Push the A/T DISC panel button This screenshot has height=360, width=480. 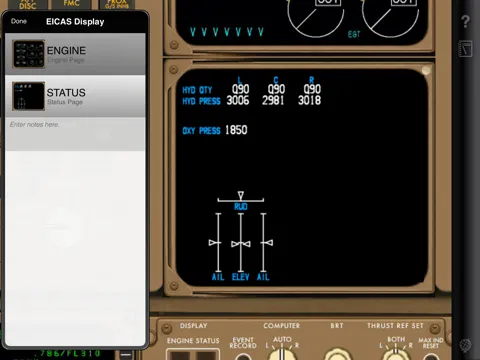pyautogui.click(x=28, y=5)
